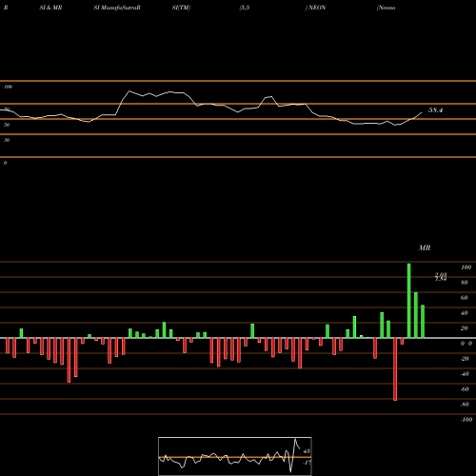Click the 'SI MunafaSutraR' header text
Screen dimensions: 476x476
[x=117, y=8]
